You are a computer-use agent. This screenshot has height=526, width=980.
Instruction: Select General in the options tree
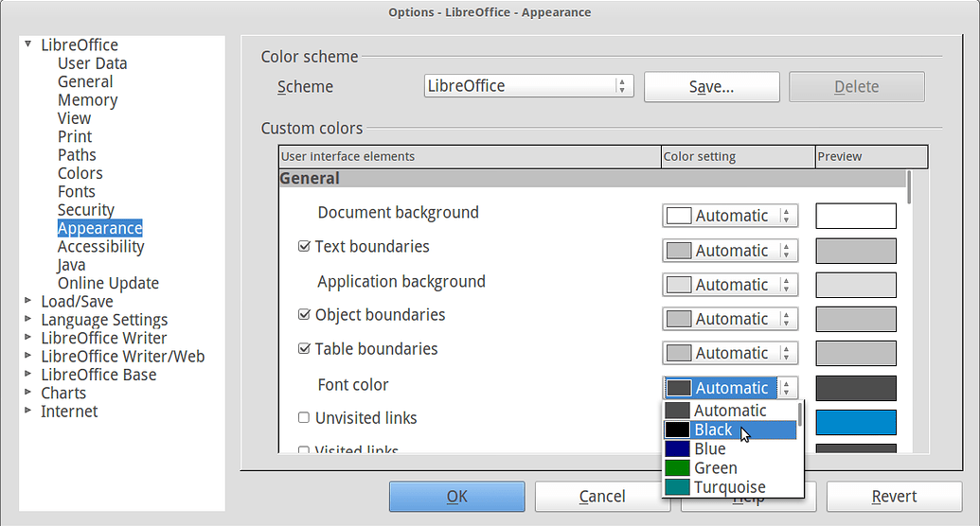85,82
